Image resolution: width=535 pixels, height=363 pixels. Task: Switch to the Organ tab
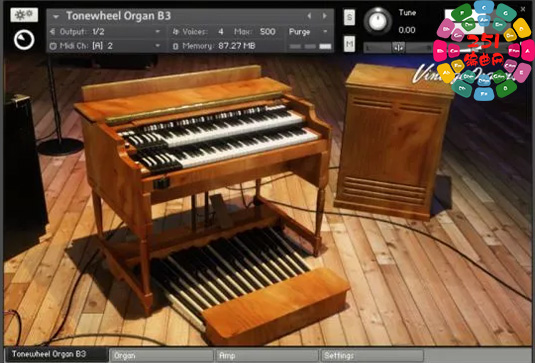pyautogui.click(x=161, y=355)
